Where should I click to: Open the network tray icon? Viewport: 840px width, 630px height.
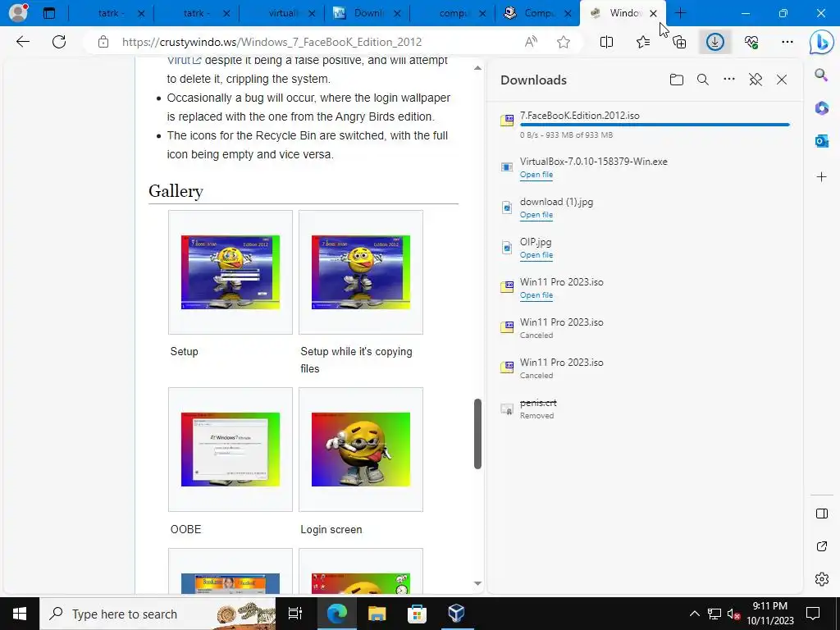(x=714, y=614)
